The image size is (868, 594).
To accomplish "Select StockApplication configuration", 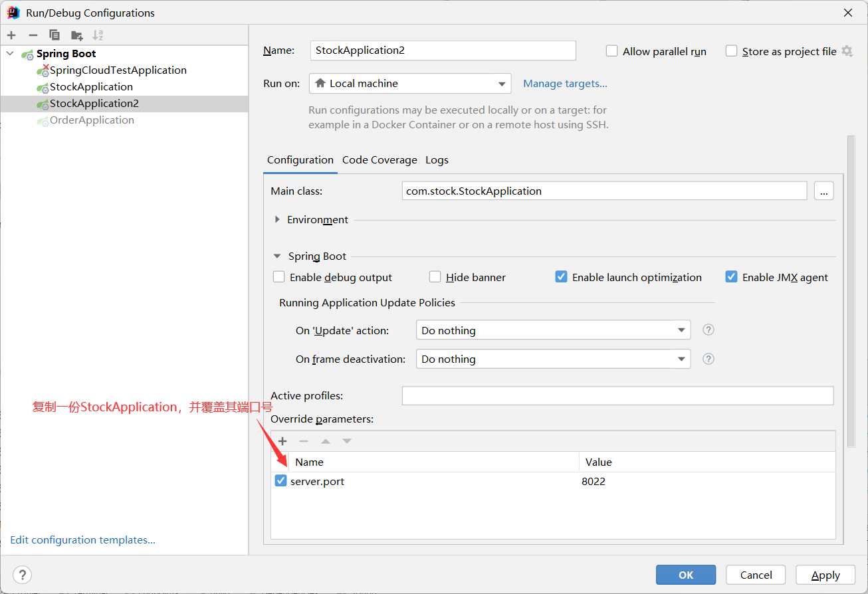I will (124, 87).
